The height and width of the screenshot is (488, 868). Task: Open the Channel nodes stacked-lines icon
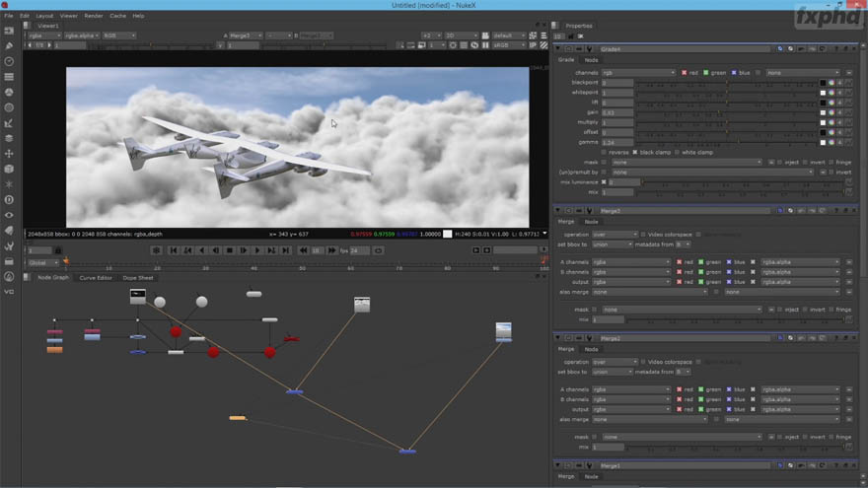tap(9, 77)
